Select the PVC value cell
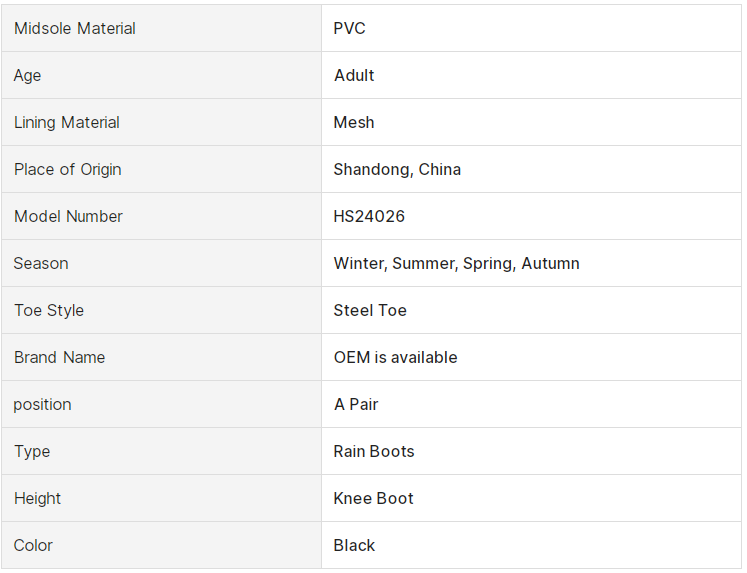Viewport: 747px width, 573px height. 531,28
